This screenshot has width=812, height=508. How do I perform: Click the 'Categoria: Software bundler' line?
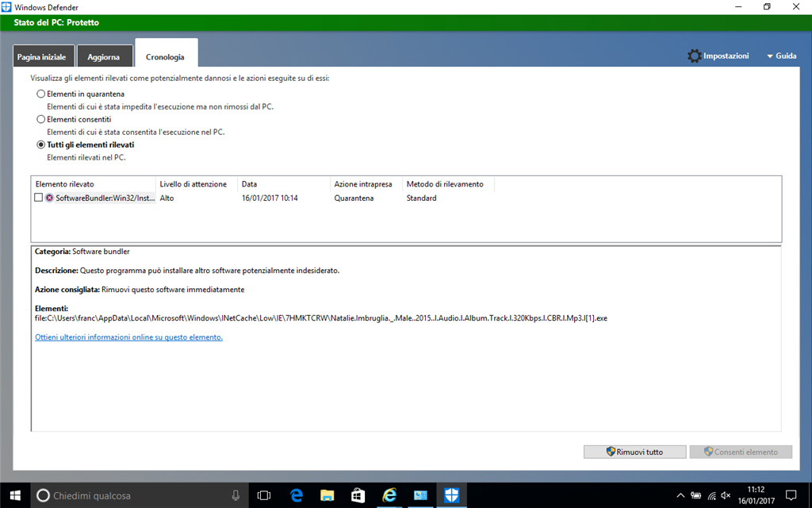click(82, 252)
